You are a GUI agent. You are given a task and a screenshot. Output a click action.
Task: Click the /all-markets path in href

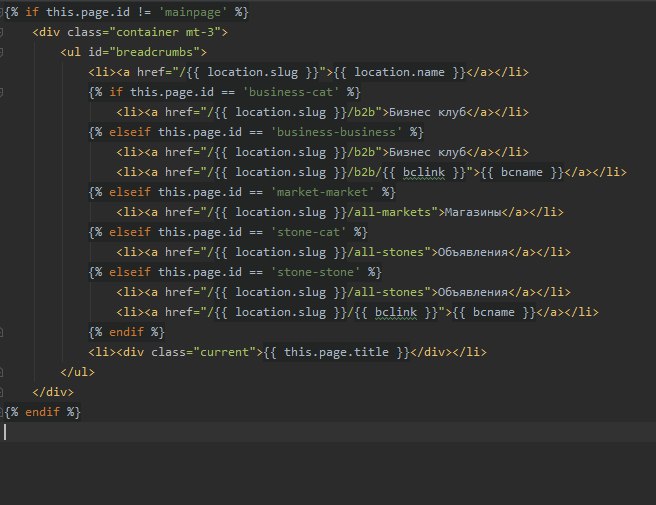pos(389,212)
